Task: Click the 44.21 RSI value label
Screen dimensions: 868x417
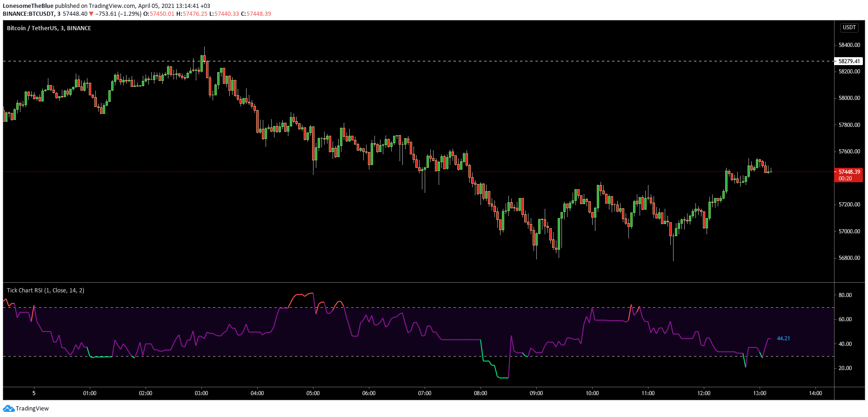Action: click(783, 338)
